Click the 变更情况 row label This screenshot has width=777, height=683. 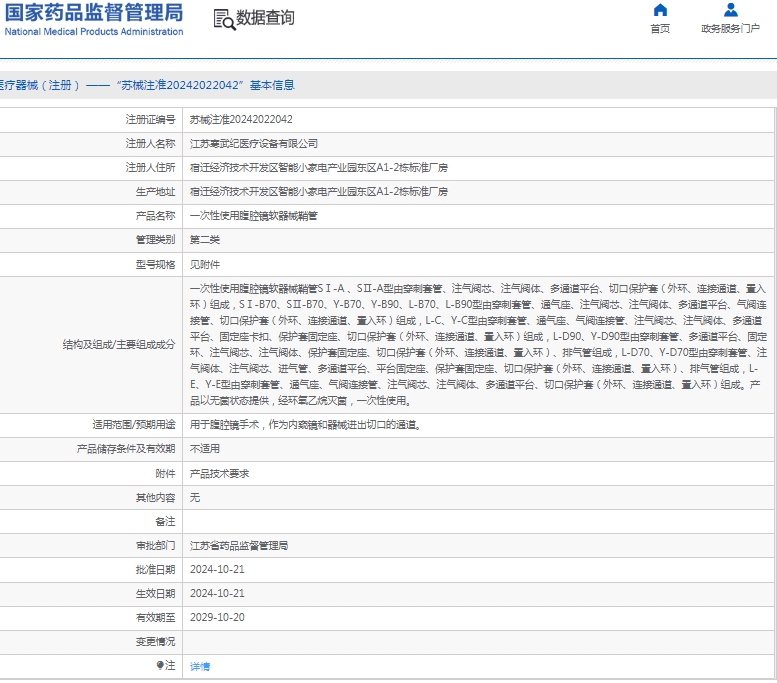[x=155, y=642]
